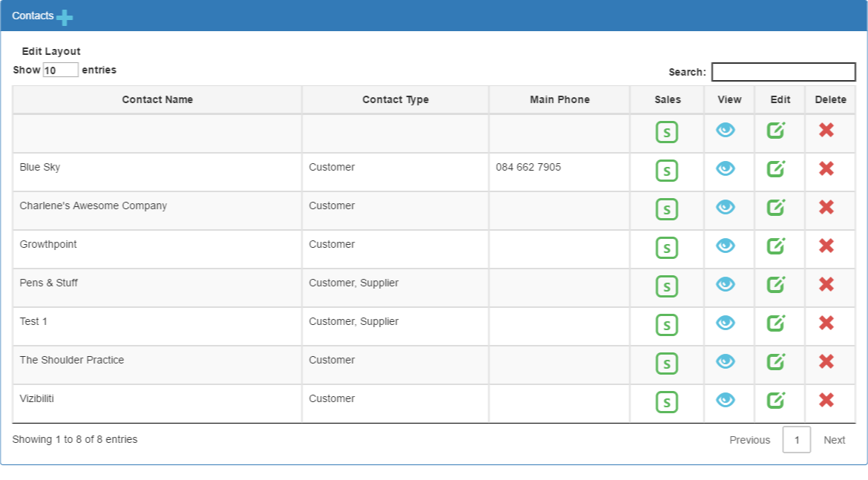Delete the Test 1 contact
Image resolution: width=868 pixels, height=480 pixels.
click(826, 323)
